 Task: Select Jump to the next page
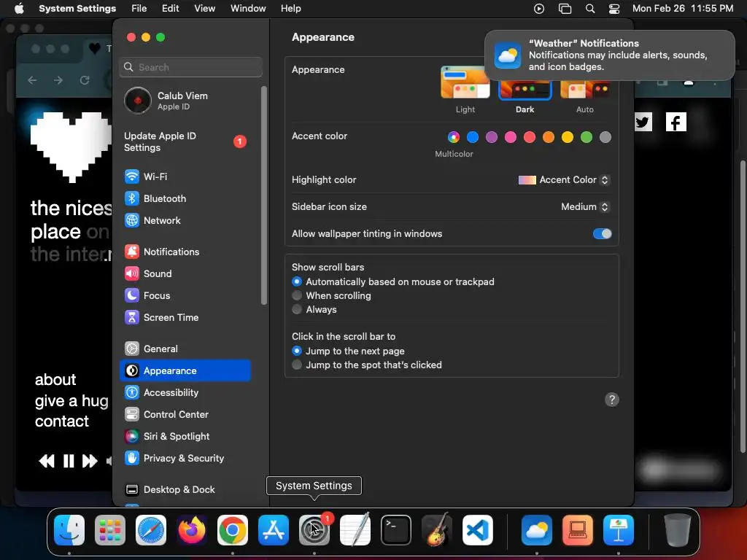[297, 351]
